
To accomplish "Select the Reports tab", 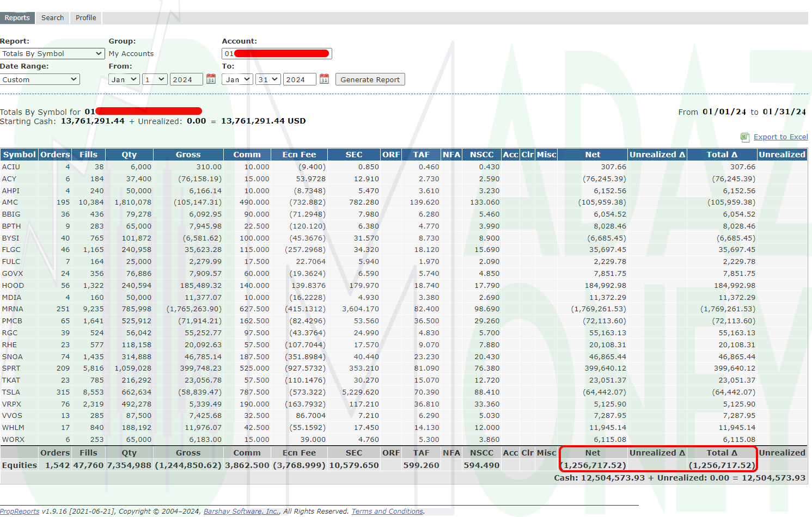I will point(17,18).
